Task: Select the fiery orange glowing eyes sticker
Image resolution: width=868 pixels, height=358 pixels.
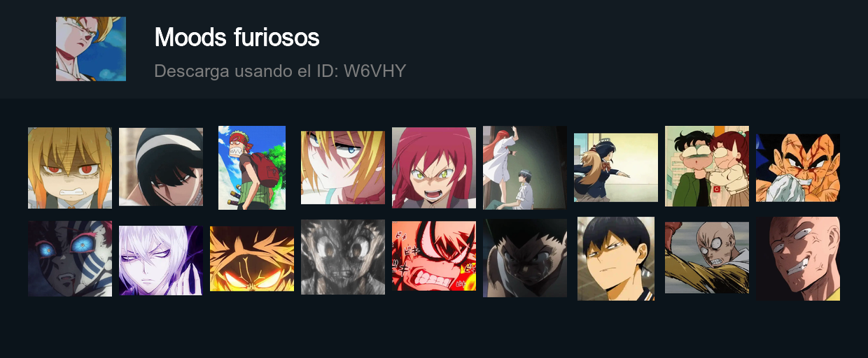Action: (x=252, y=259)
